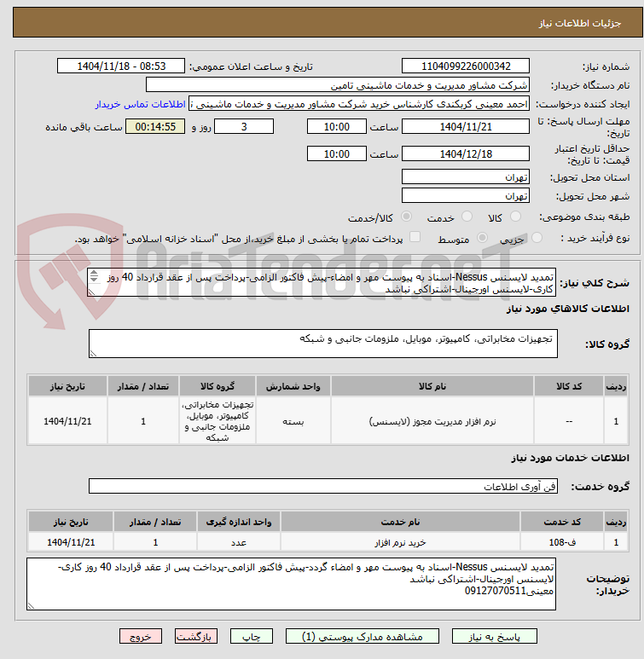The image size is (644, 659).
Task: Click the خروج exit button
Action: 141,636
